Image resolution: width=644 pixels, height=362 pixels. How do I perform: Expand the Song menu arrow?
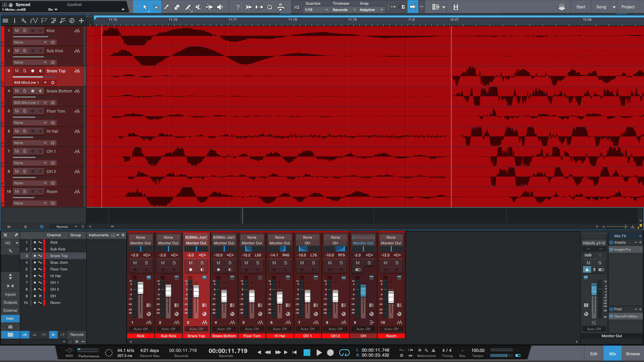pyautogui.click(x=614, y=7)
